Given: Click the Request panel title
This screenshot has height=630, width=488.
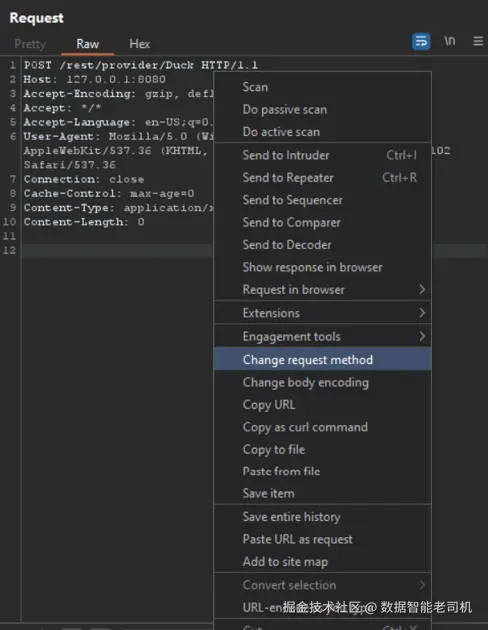Looking at the screenshot, I should point(37,18).
